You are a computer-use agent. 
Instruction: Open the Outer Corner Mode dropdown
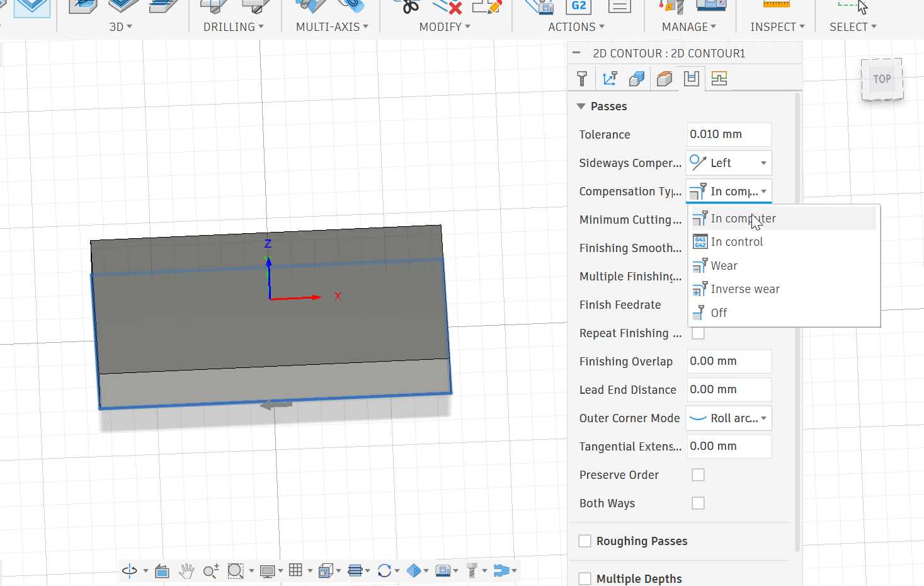point(729,418)
